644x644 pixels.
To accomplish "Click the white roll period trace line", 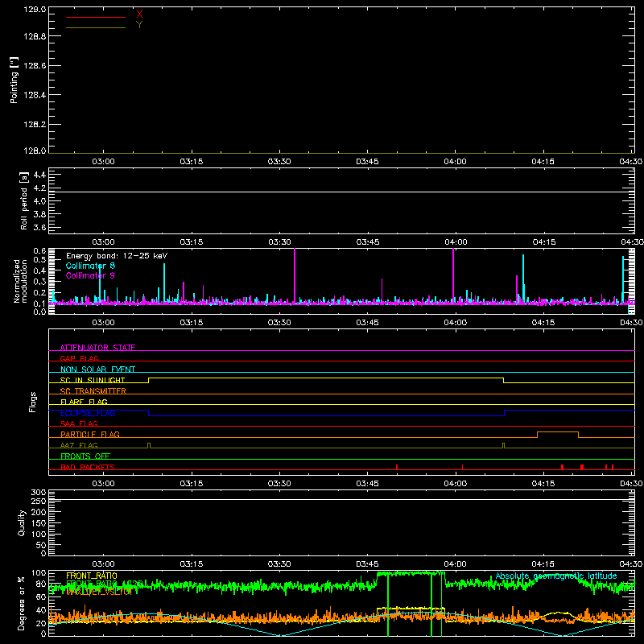I will point(341,192).
